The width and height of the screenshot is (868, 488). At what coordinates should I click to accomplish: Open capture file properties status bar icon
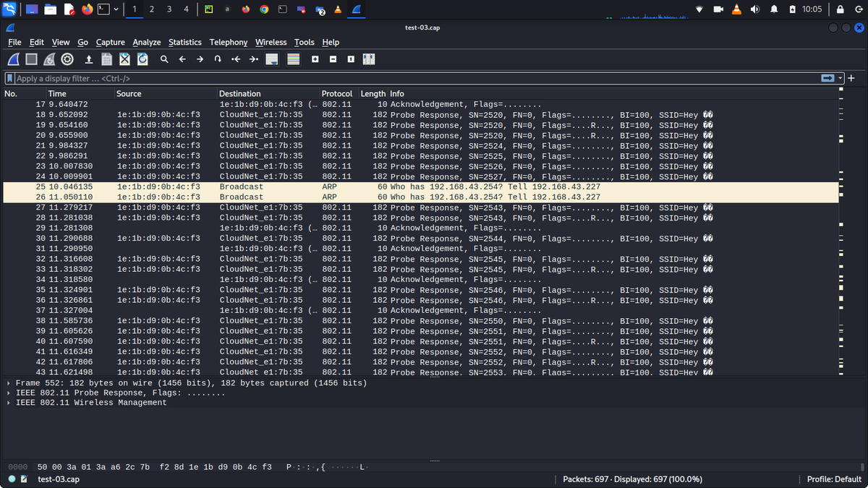point(25,479)
